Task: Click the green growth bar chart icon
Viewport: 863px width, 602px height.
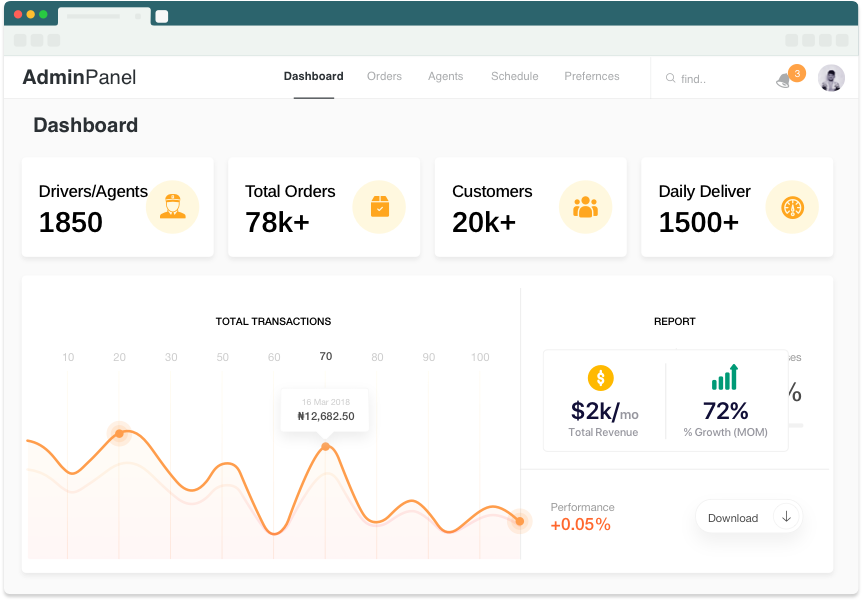Action: point(724,377)
